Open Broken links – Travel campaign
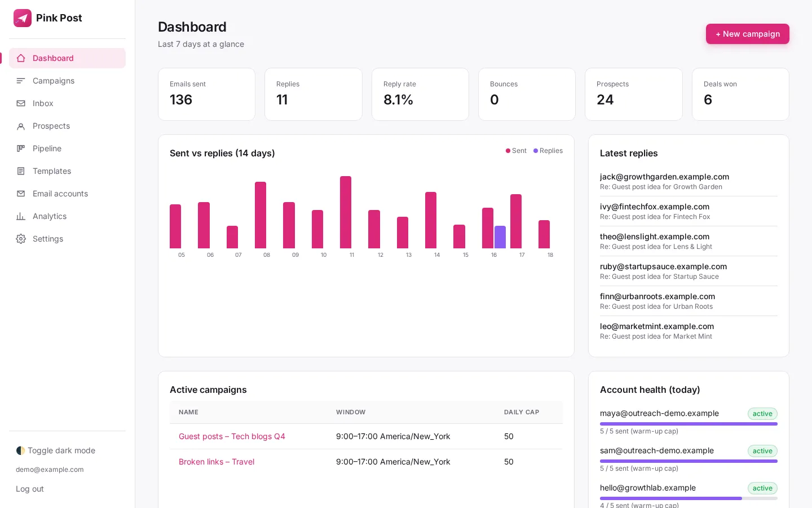The image size is (812, 508). 217,462
